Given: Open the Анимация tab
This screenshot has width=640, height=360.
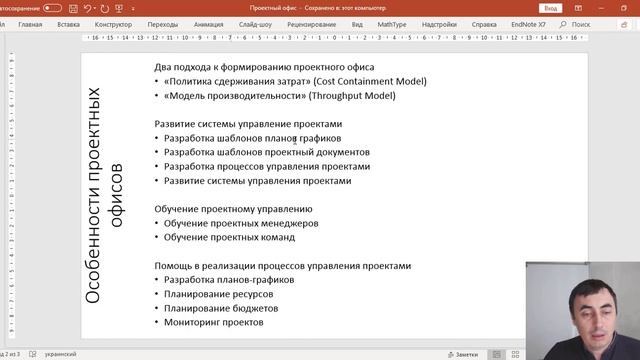Looking at the screenshot, I should [209, 24].
